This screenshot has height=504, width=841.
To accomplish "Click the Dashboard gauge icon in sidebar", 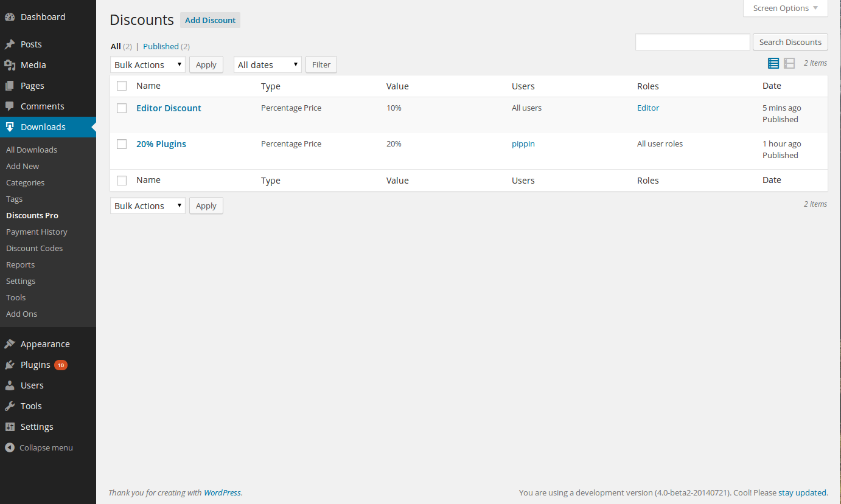I will 10,17.
